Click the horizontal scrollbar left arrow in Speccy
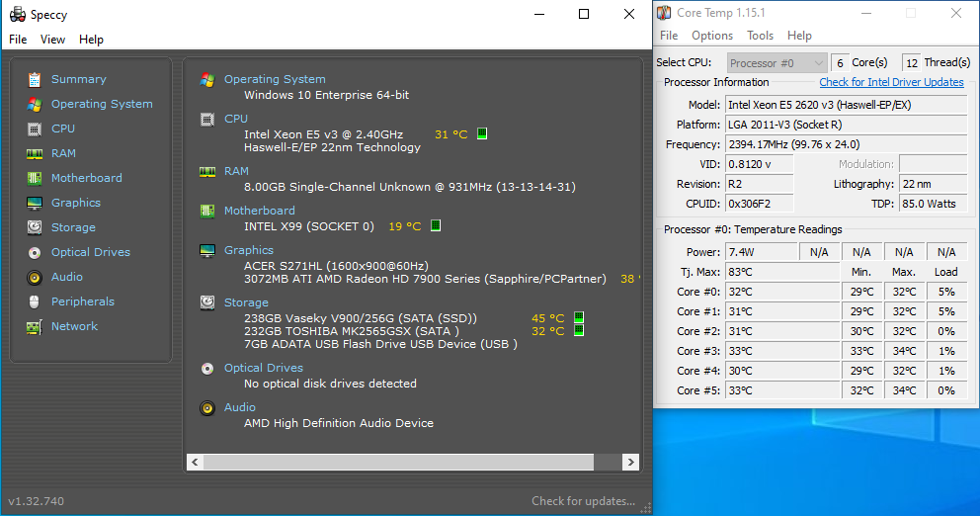Viewport: 980px width, 516px height. pyautogui.click(x=195, y=463)
